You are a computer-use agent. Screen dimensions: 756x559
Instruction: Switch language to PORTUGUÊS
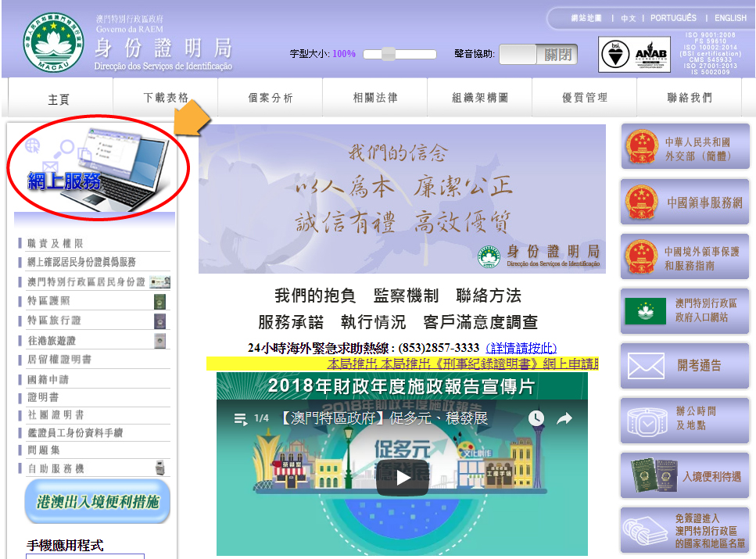(672, 18)
